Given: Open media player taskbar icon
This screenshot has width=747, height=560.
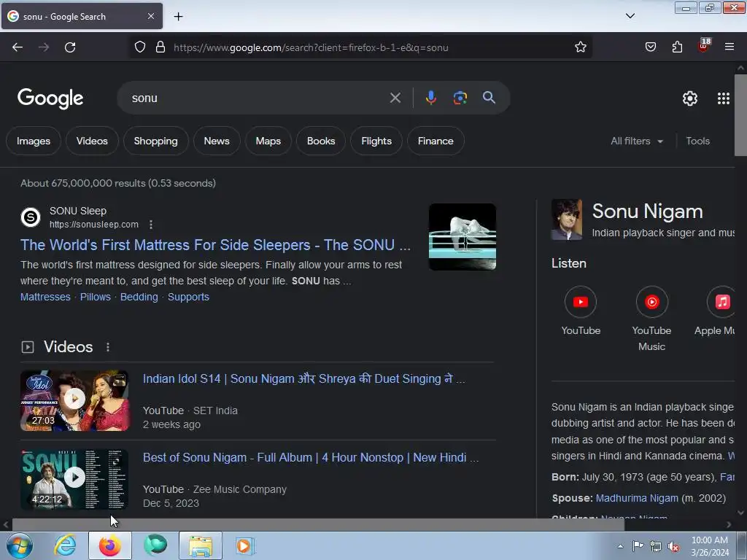Looking at the screenshot, I should (244, 545).
